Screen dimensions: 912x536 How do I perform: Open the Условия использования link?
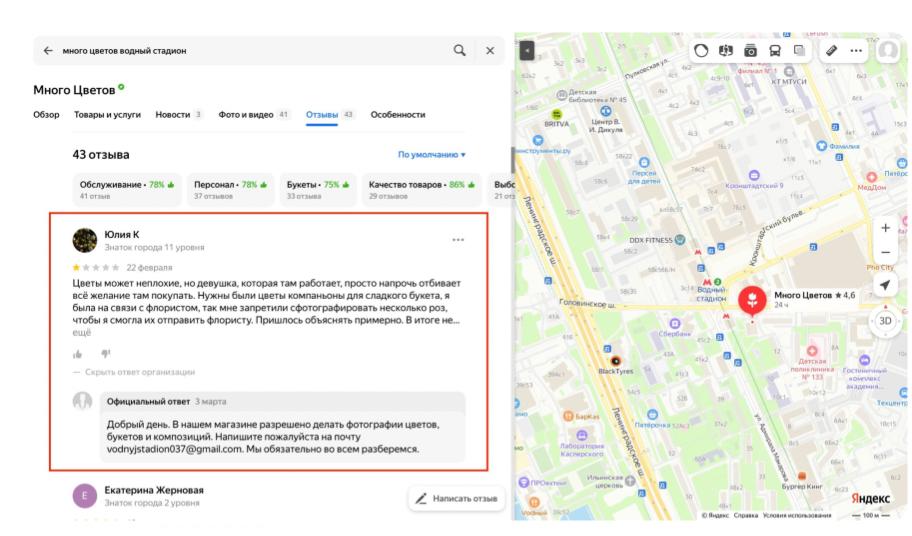tap(797, 516)
